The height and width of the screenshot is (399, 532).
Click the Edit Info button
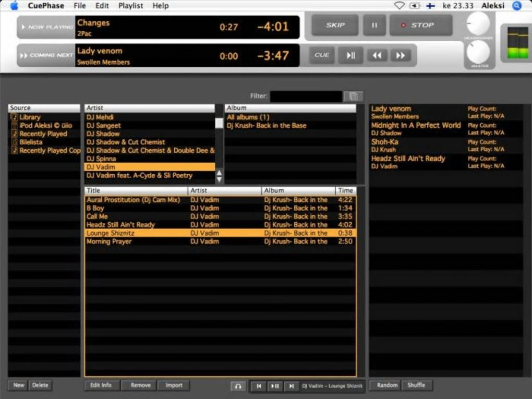[x=101, y=385]
